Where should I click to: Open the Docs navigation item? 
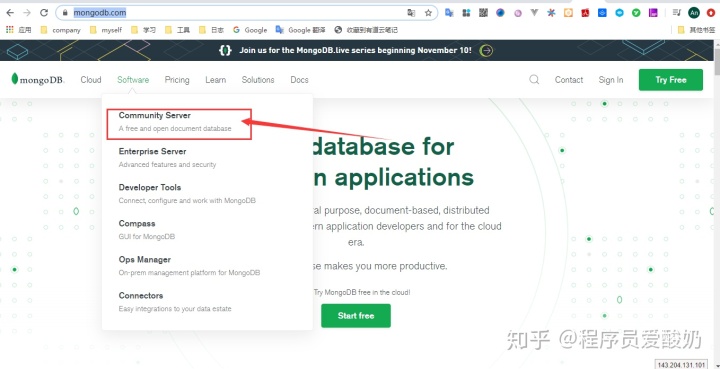(x=299, y=80)
